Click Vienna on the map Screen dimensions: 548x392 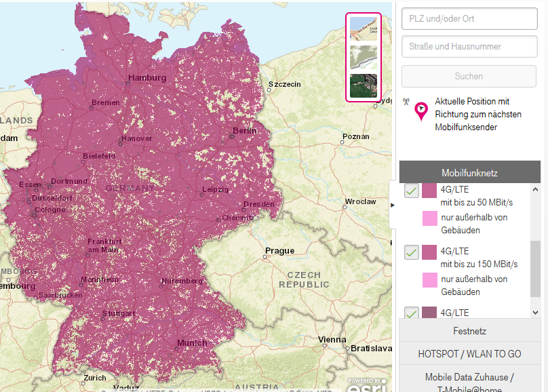(332, 339)
